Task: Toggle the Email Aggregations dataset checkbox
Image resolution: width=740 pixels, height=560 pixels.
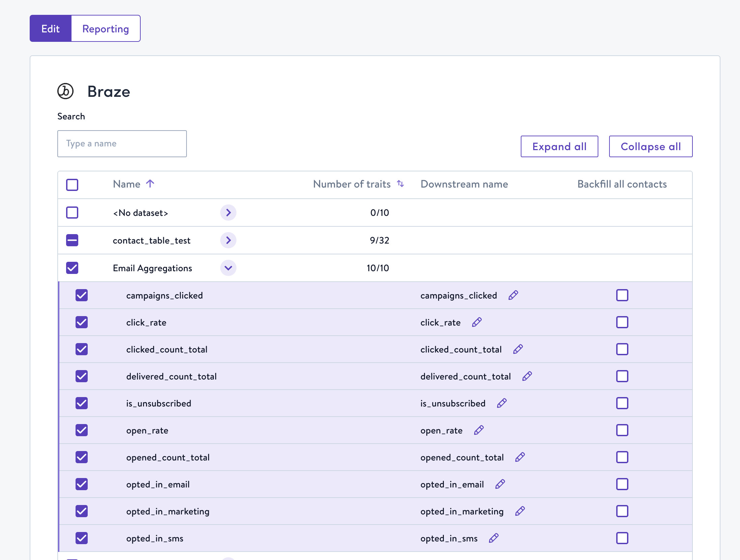Action: tap(73, 268)
